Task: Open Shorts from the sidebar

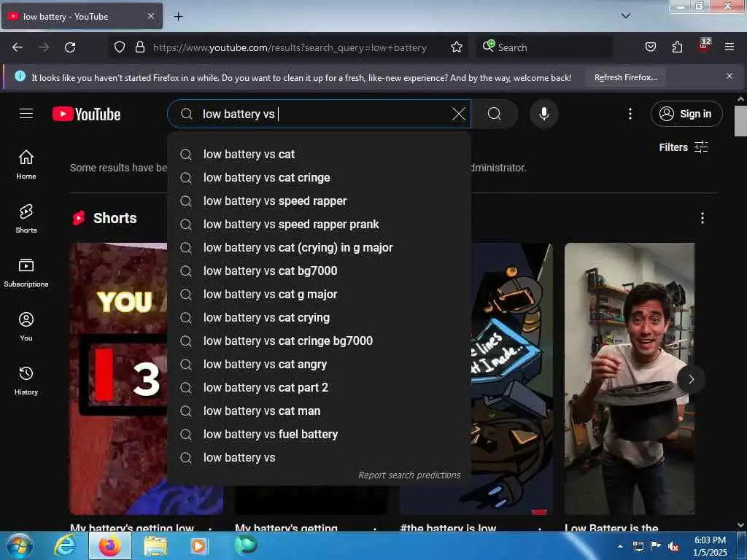Action: pos(26,219)
